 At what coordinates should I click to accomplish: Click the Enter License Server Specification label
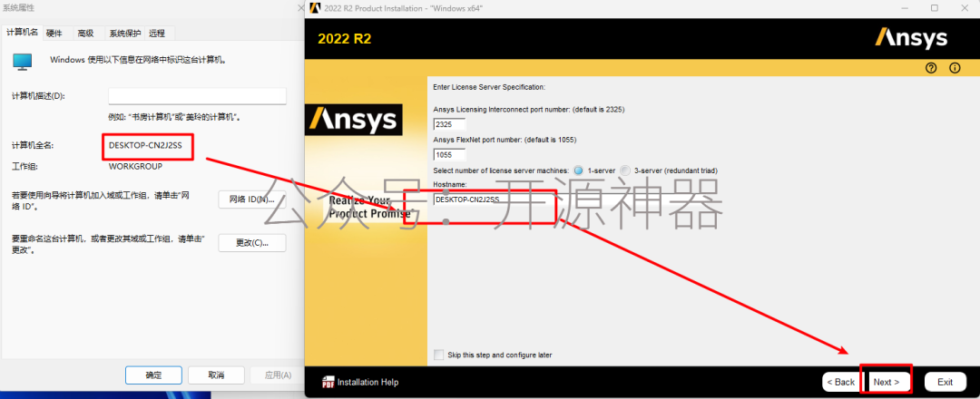click(x=489, y=87)
